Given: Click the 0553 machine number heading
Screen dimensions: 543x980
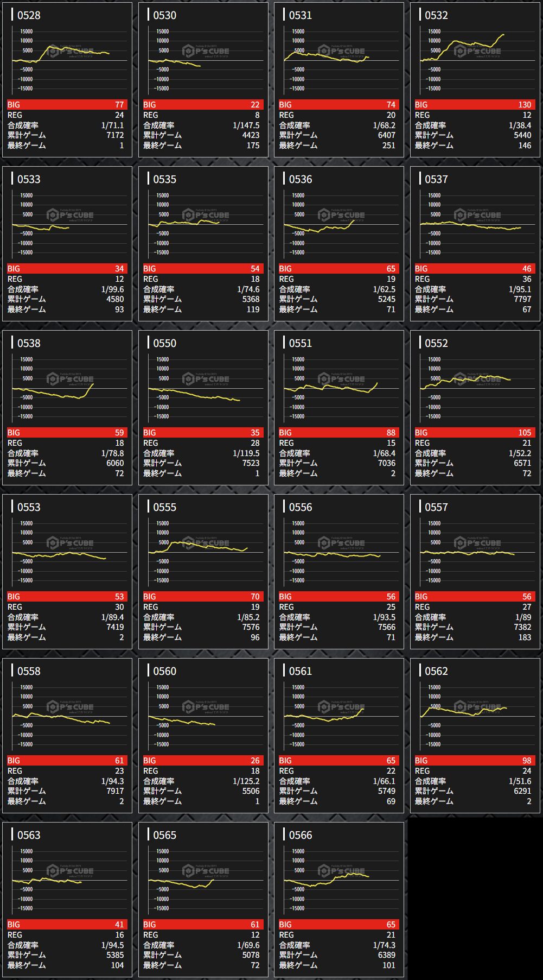Looking at the screenshot, I should [29, 507].
